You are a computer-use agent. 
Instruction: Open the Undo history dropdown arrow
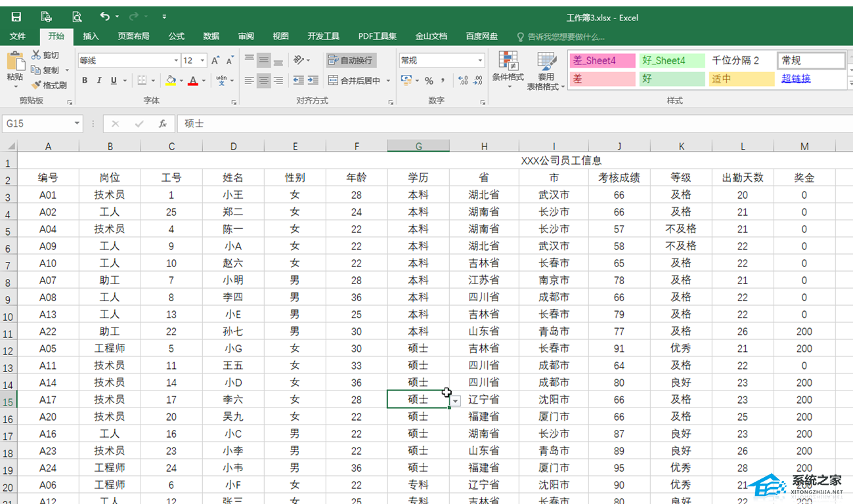(x=117, y=16)
